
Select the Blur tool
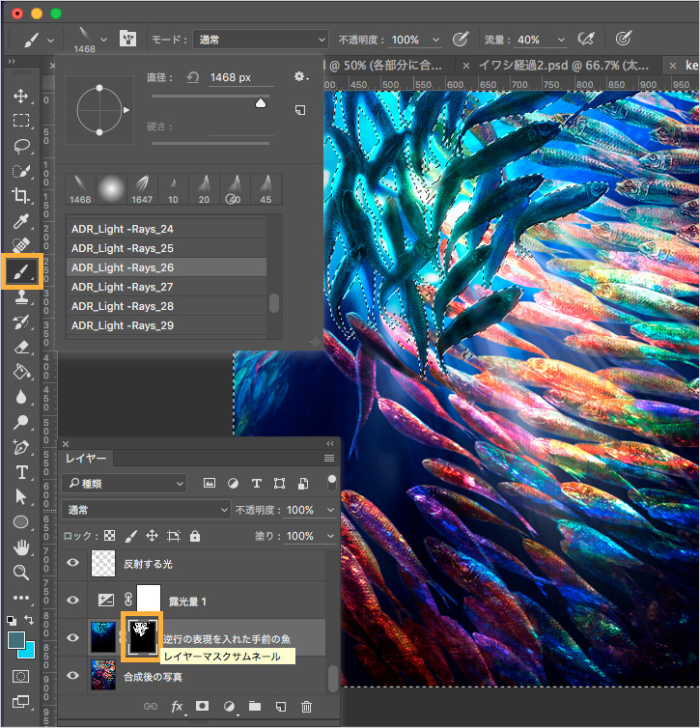(20, 398)
